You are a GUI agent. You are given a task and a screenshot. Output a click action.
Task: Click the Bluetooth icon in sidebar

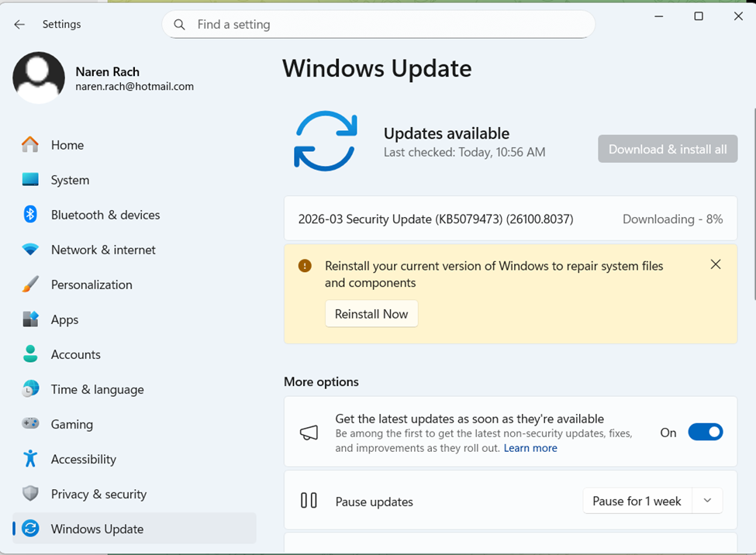click(x=30, y=214)
